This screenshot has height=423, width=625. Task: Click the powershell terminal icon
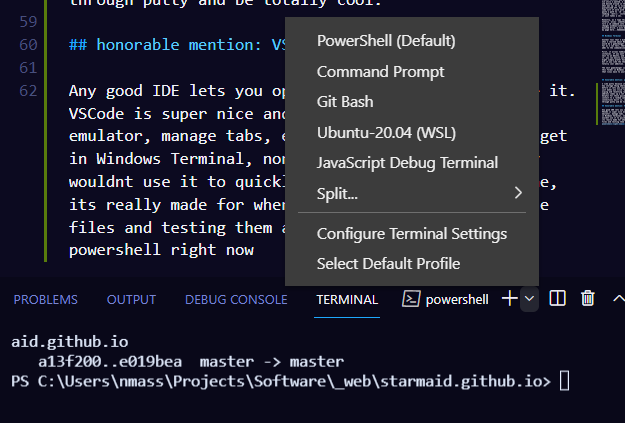pos(411,299)
